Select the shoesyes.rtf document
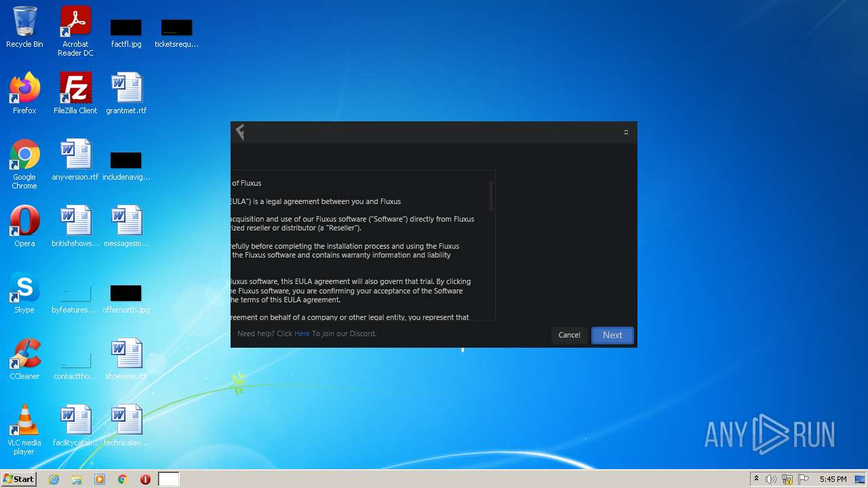This screenshot has height=488, width=868. coord(126,359)
